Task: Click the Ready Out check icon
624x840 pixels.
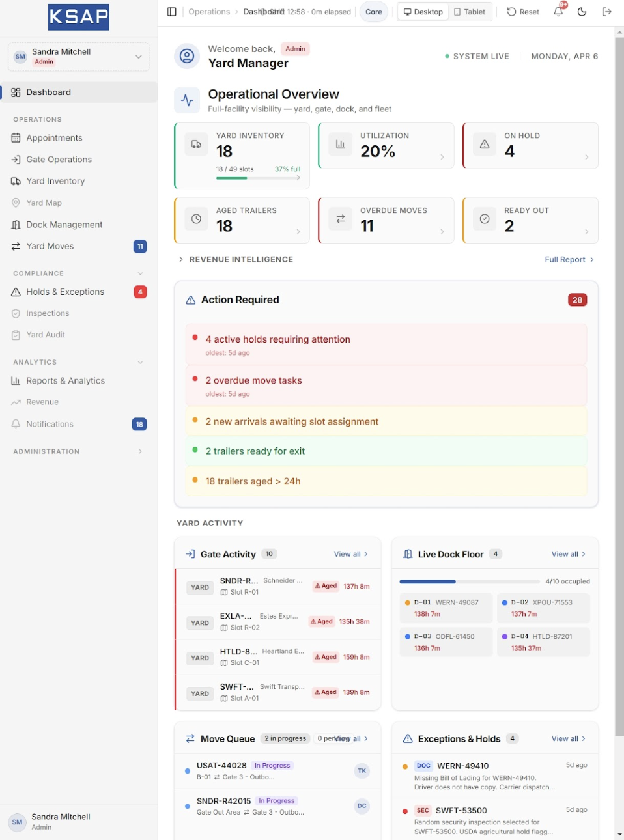Action: [x=485, y=219]
